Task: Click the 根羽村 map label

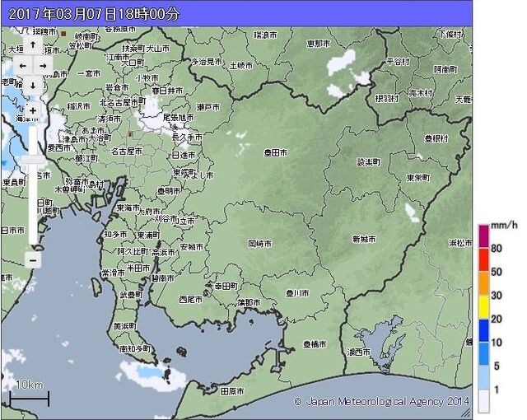Action: [x=387, y=99]
